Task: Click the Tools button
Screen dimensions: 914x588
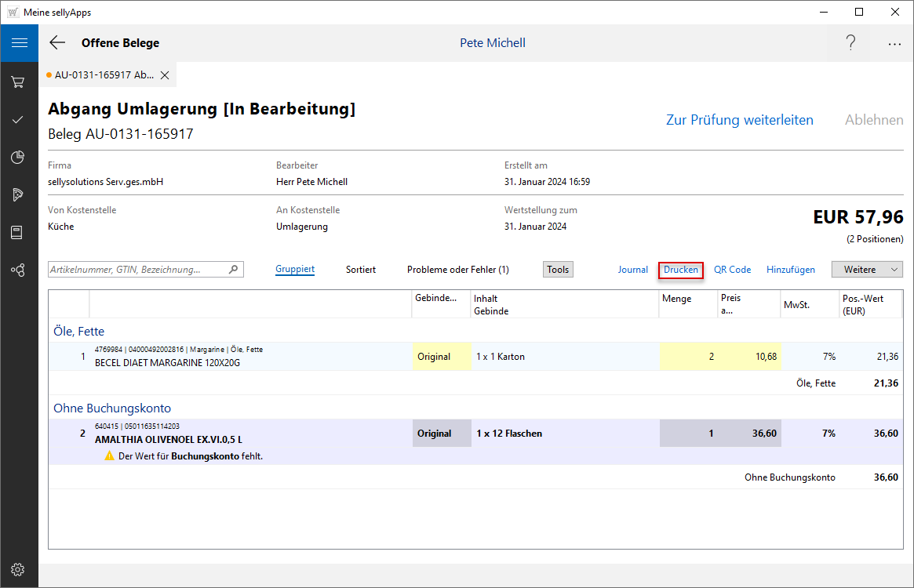Action: [x=558, y=270]
